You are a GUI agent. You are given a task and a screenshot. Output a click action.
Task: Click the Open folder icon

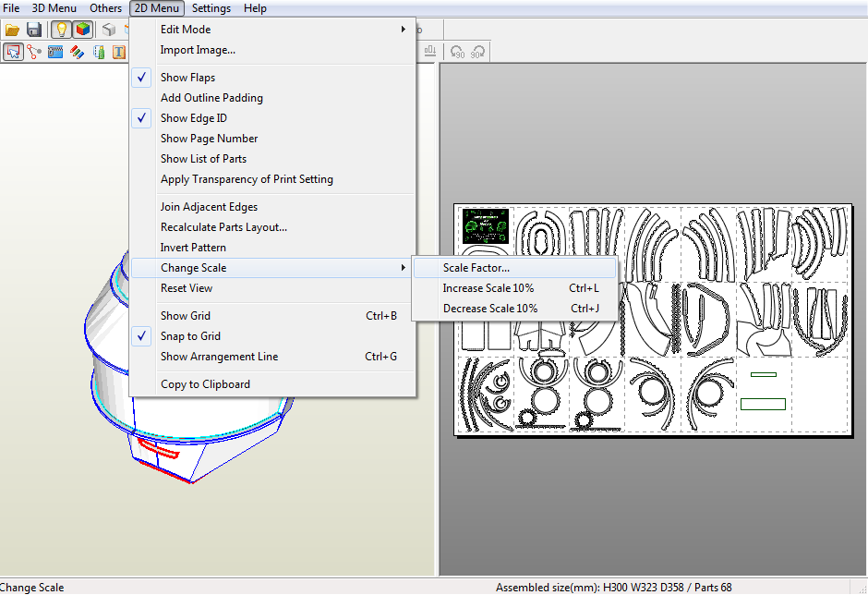tap(13, 29)
